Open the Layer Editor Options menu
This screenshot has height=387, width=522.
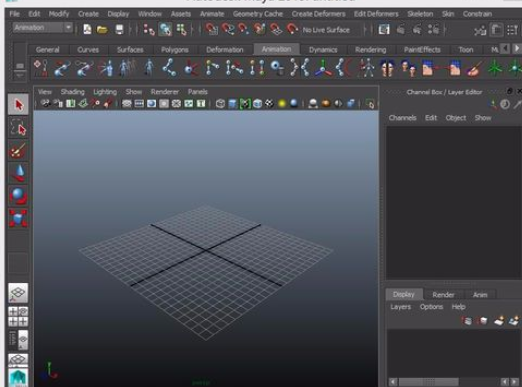click(431, 307)
